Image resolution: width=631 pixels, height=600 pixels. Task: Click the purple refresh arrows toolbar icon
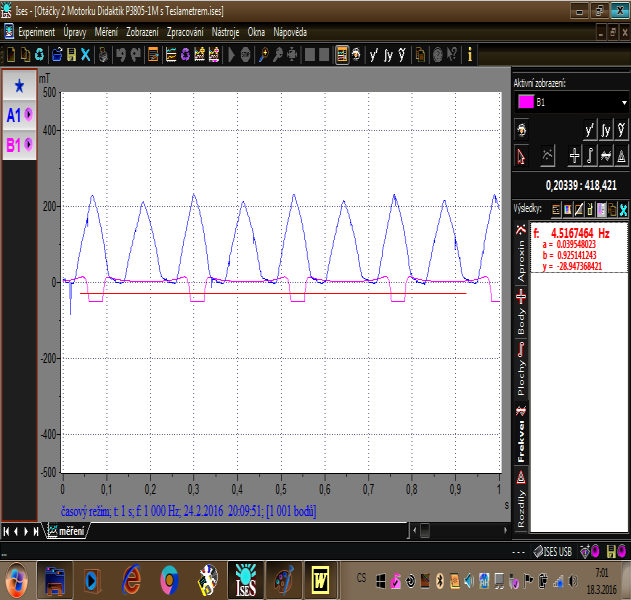(x=185, y=54)
